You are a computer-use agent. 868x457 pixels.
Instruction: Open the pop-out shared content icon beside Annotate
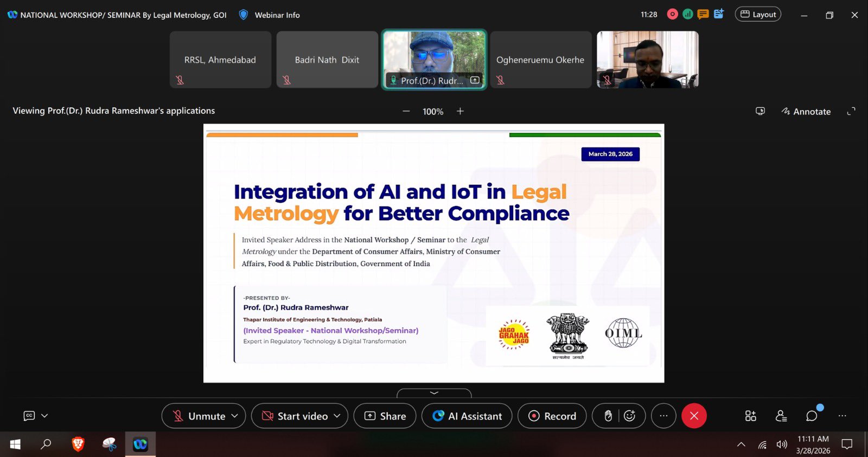(x=760, y=111)
